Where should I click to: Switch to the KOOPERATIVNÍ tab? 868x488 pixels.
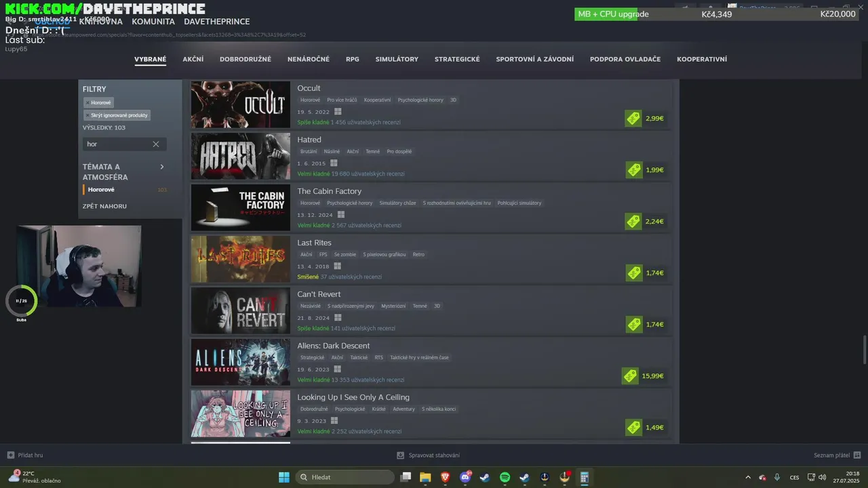702,59
